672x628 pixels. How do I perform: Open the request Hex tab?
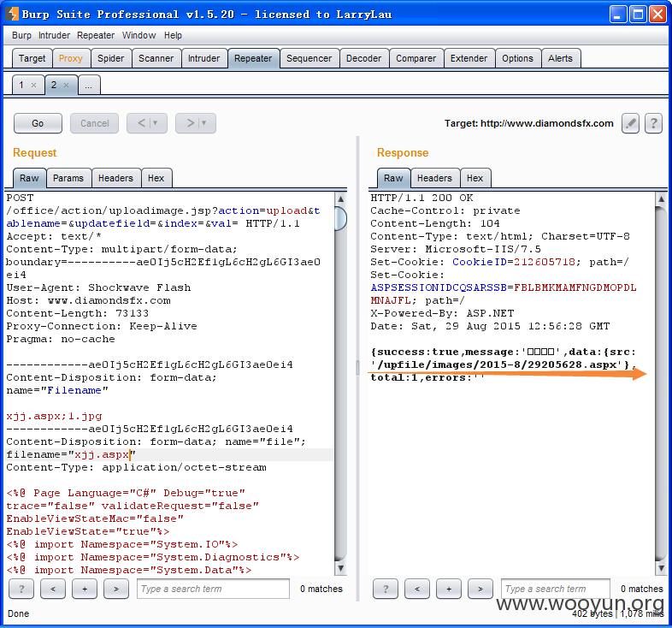pyautogui.click(x=156, y=178)
